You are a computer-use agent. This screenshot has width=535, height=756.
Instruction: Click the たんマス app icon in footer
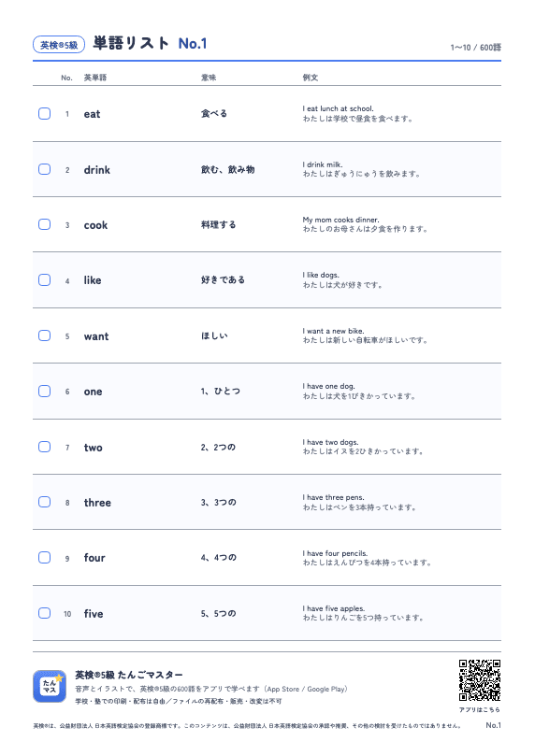point(50,686)
